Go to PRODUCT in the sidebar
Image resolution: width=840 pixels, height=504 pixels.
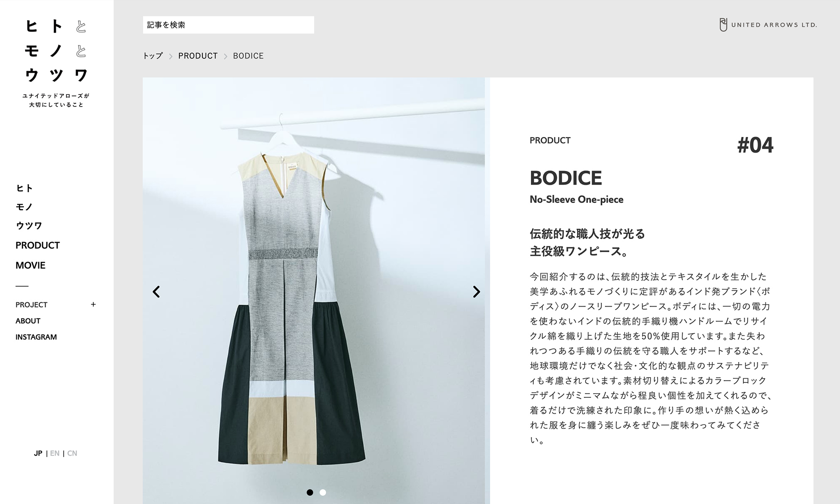(38, 245)
